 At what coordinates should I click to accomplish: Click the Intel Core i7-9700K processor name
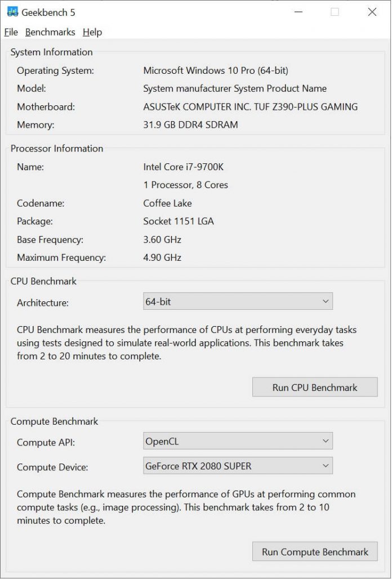184,167
